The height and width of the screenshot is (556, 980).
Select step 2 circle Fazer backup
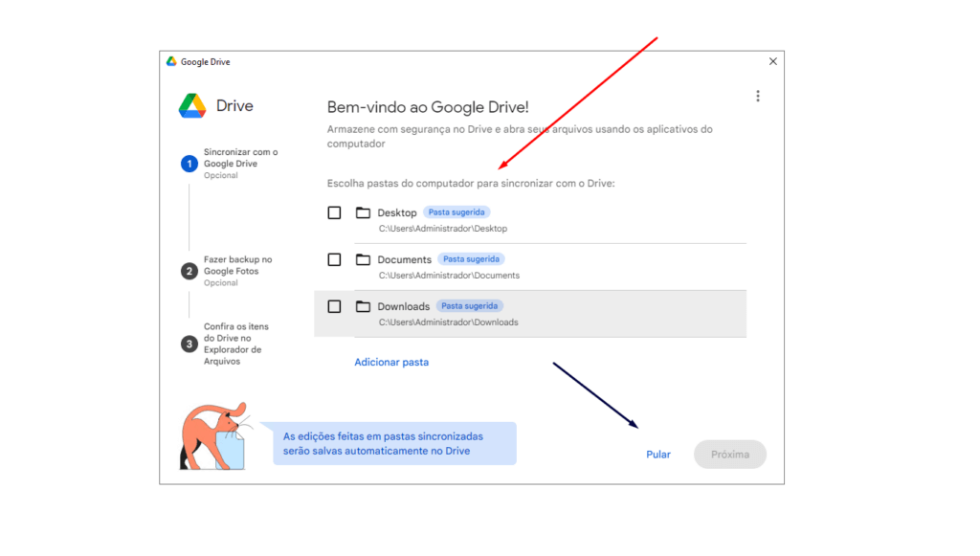(x=189, y=271)
